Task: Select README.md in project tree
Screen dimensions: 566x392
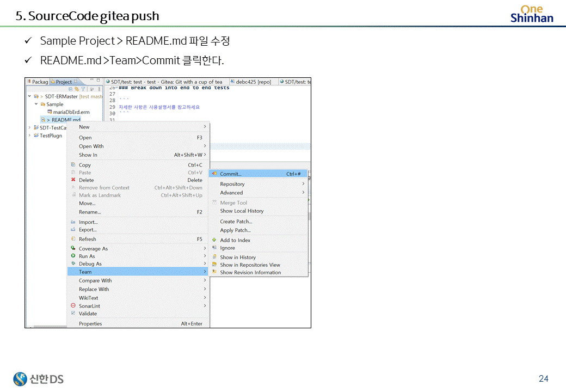Action: 61,120
